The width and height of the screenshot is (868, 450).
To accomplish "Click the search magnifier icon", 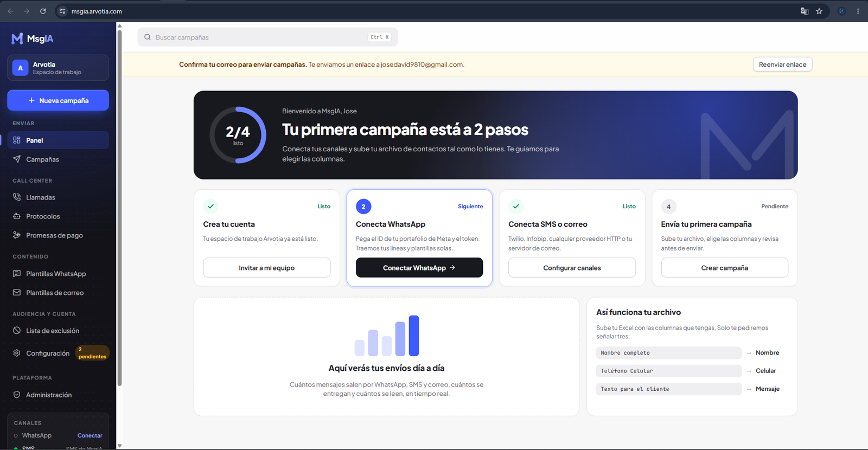I will point(148,37).
